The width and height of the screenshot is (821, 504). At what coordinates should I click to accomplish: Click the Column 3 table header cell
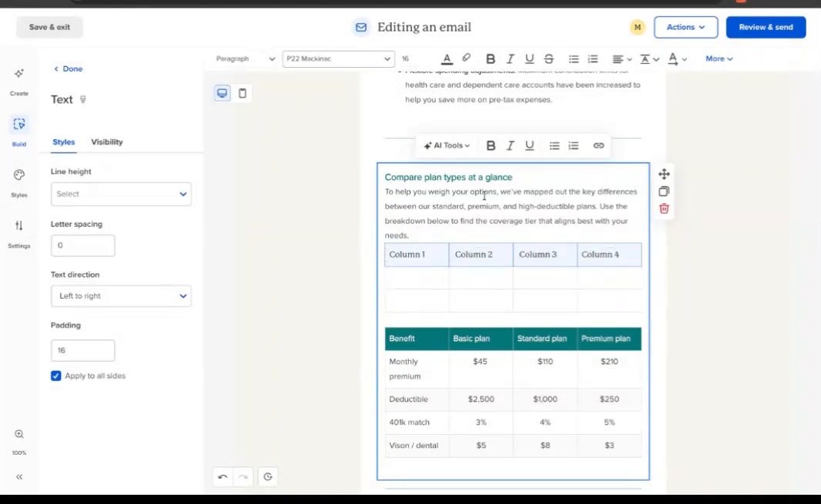[x=545, y=255]
